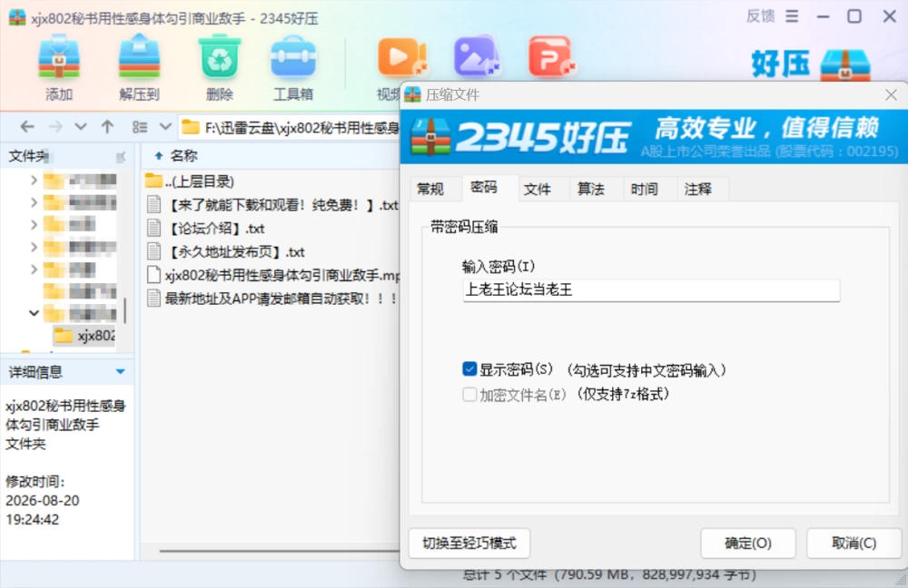
Task: Switch to the 时间 tab
Action: tap(645, 189)
